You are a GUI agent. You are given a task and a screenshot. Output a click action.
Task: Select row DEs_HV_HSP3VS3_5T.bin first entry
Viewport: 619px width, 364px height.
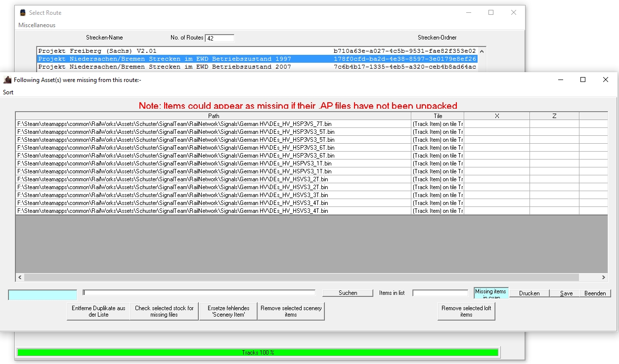click(213, 132)
